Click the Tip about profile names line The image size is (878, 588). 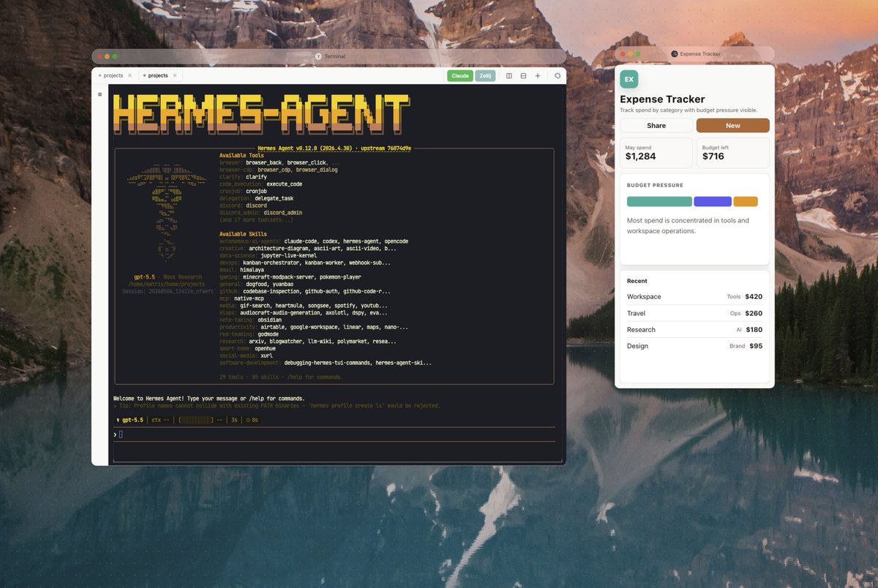[277, 405]
